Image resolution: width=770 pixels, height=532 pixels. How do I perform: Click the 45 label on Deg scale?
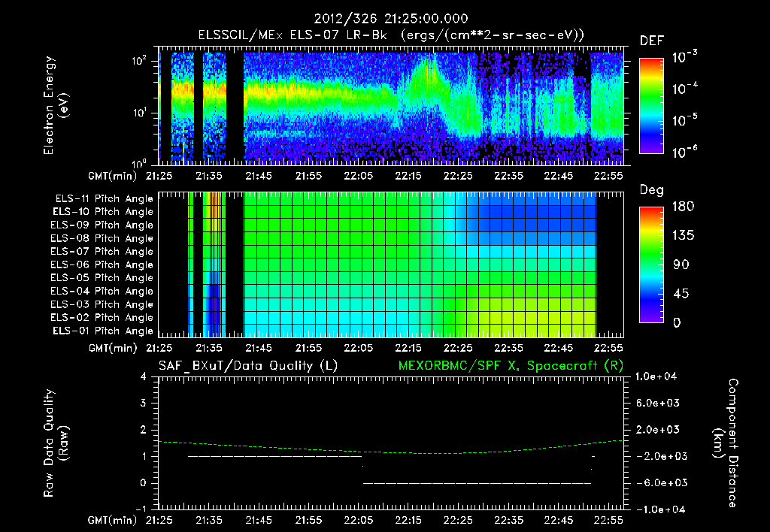(x=681, y=294)
